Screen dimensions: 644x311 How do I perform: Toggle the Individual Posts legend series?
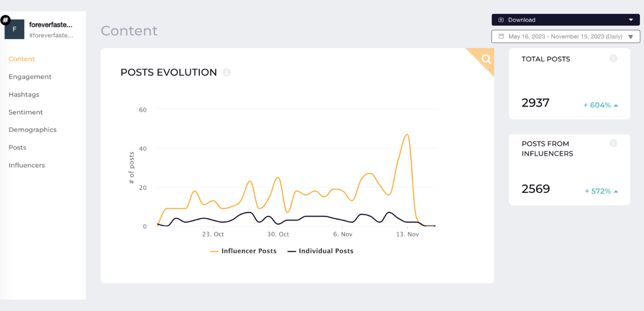321,251
